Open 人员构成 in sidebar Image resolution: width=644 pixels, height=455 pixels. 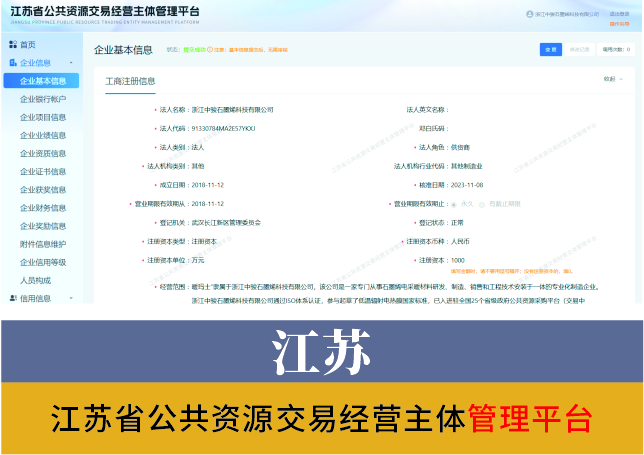(x=35, y=280)
